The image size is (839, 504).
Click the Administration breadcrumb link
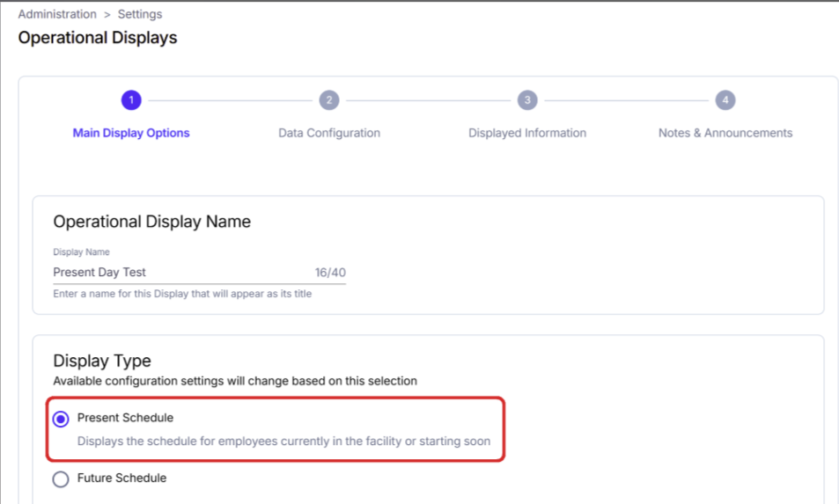pyautogui.click(x=57, y=14)
